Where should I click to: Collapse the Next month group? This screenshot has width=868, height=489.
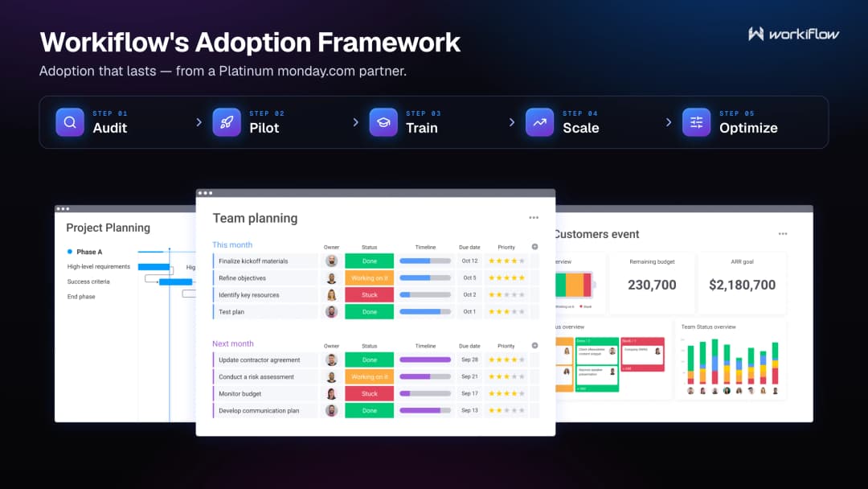232,343
